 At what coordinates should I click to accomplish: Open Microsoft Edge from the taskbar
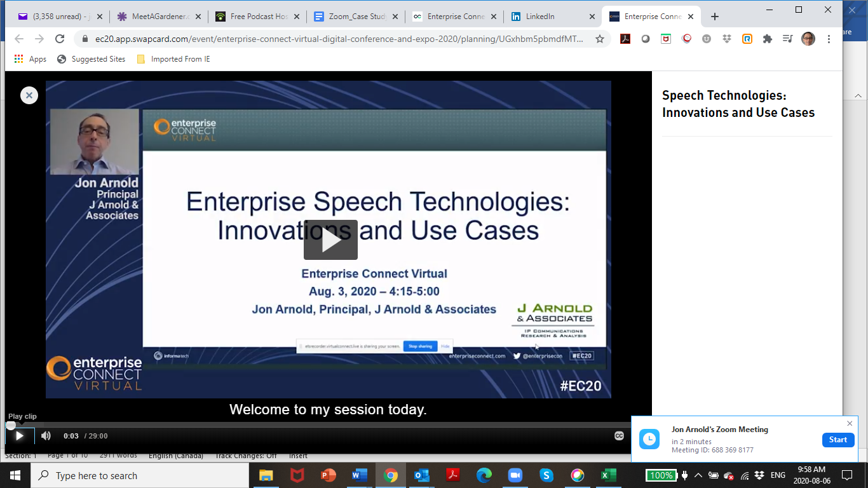tap(484, 475)
